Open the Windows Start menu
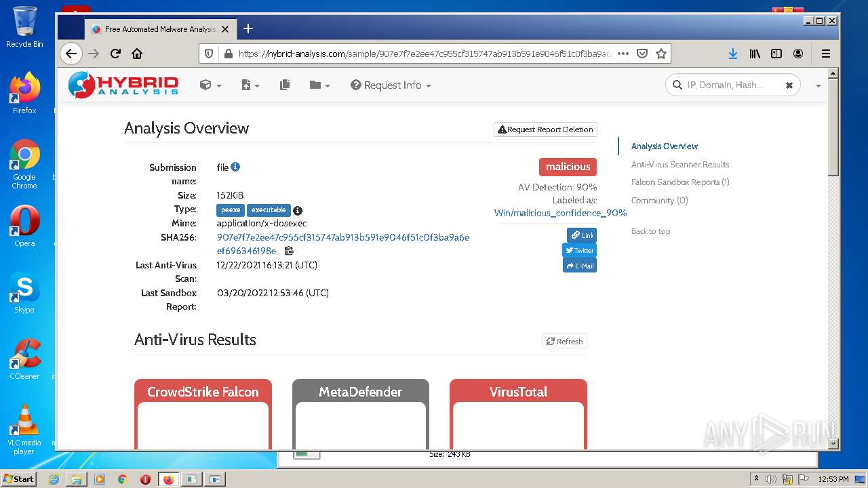This screenshot has width=868, height=488. point(19,479)
